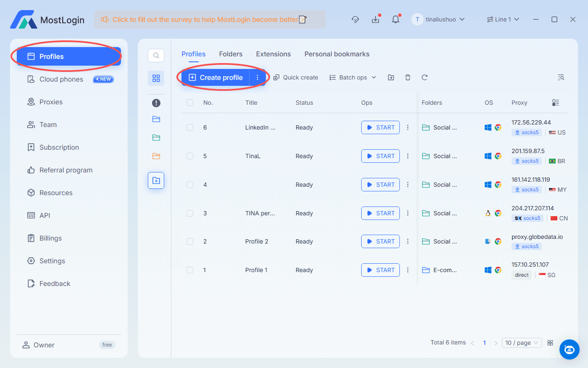Click the trash icon to delete selected profiles
The image size is (588, 368).
point(407,77)
